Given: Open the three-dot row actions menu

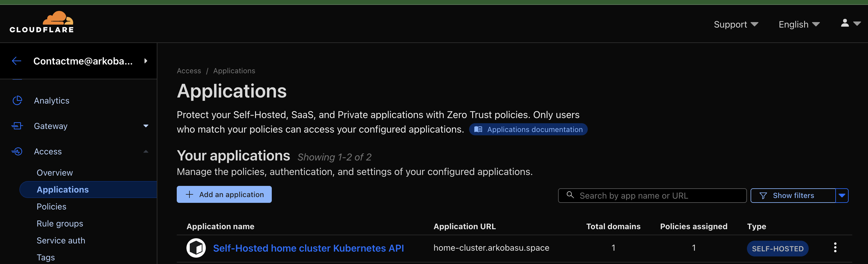Looking at the screenshot, I should [835, 247].
